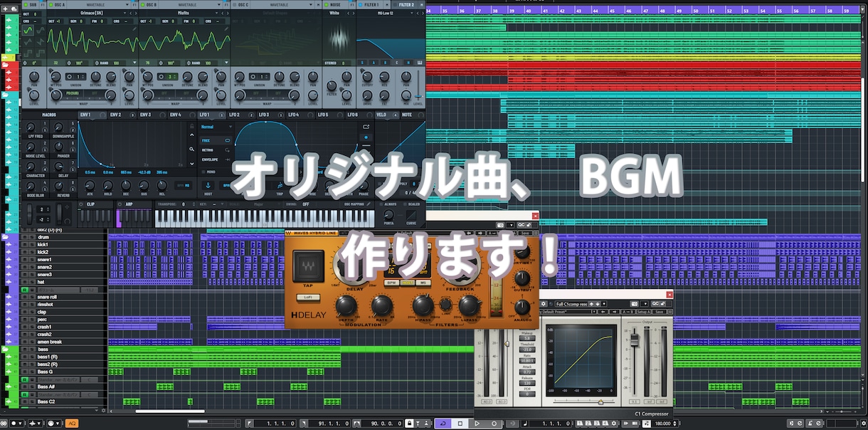Toggle the cycle loop button in the transport
The width and height of the screenshot is (868, 430).
point(443,423)
